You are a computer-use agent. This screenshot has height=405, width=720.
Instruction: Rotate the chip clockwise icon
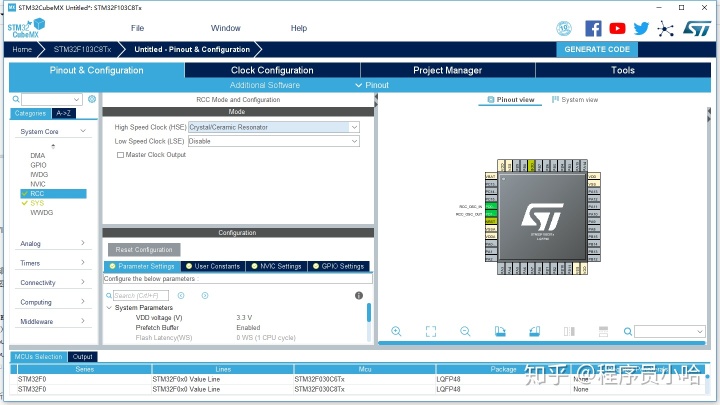500,332
